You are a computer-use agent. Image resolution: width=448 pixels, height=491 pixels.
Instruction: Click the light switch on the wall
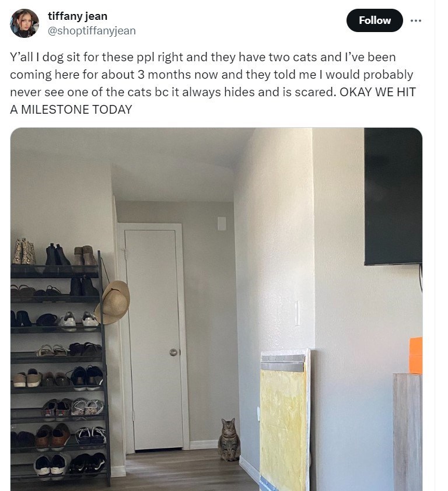point(297,313)
